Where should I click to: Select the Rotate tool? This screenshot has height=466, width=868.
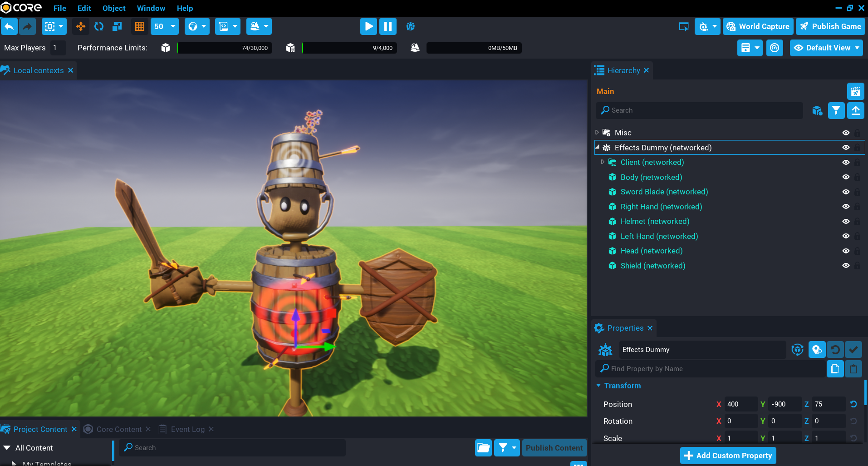tap(99, 26)
